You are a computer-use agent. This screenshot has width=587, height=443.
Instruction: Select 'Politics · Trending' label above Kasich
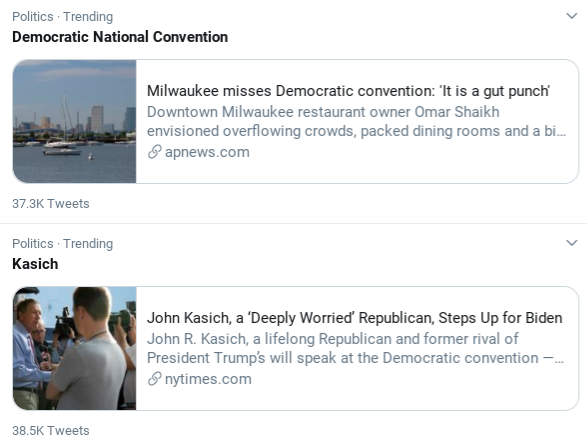pos(63,244)
